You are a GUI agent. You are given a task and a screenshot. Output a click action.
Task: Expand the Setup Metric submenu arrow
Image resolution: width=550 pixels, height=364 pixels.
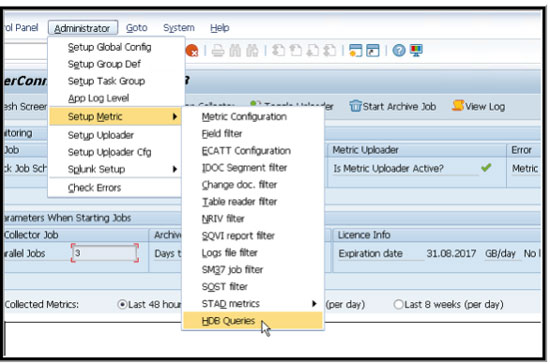(175, 116)
